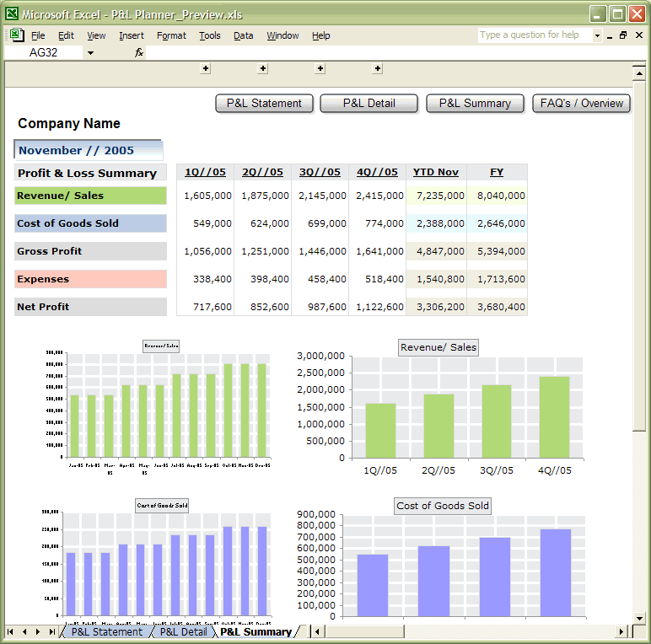Image resolution: width=651 pixels, height=644 pixels.
Task: Open the File menu
Action: pyautogui.click(x=38, y=35)
